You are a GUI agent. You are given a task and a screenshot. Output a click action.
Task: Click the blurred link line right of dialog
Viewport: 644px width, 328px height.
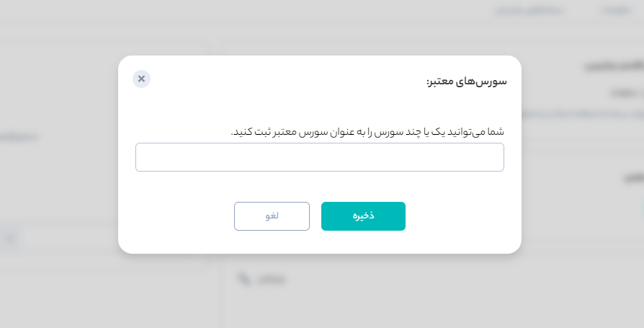point(582,113)
